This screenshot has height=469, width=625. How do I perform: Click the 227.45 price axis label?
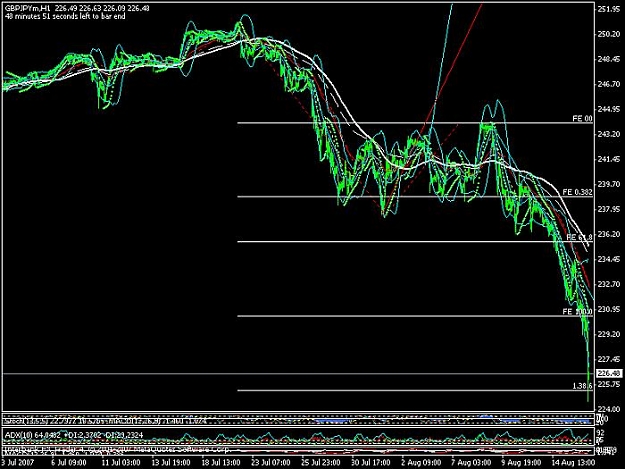point(609,359)
